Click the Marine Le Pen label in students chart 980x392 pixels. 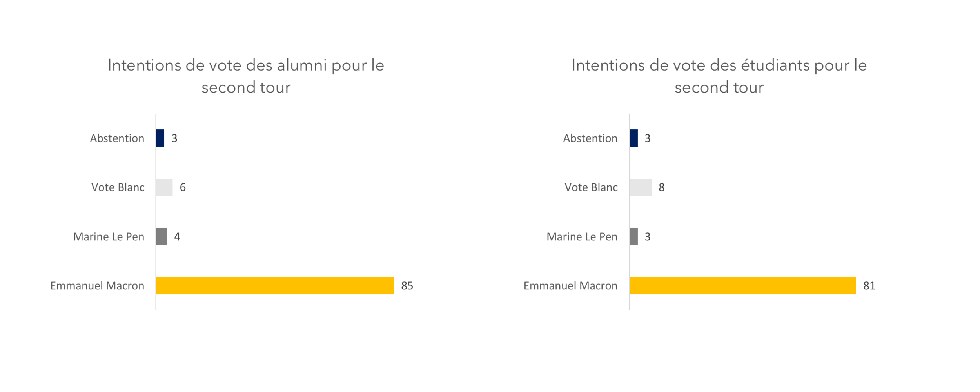(582, 237)
